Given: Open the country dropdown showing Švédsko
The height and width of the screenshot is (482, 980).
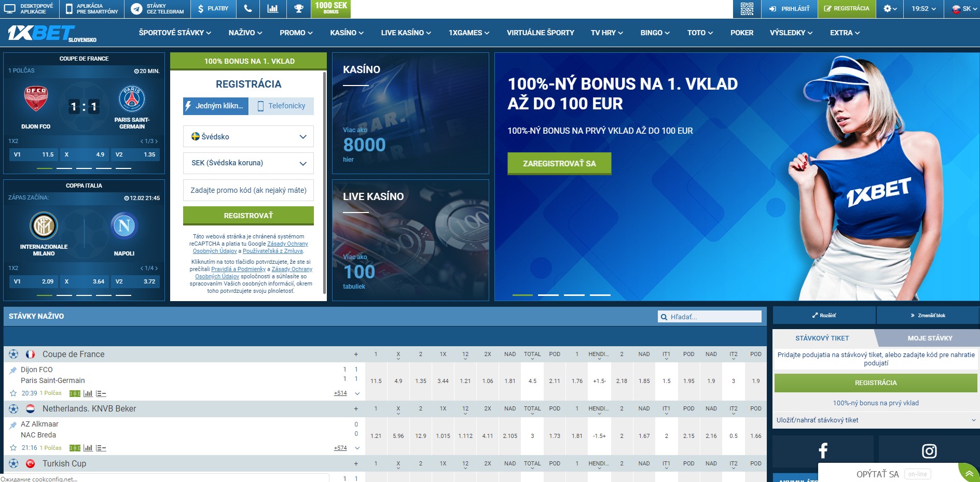Looking at the screenshot, I should tap(249, 136).
